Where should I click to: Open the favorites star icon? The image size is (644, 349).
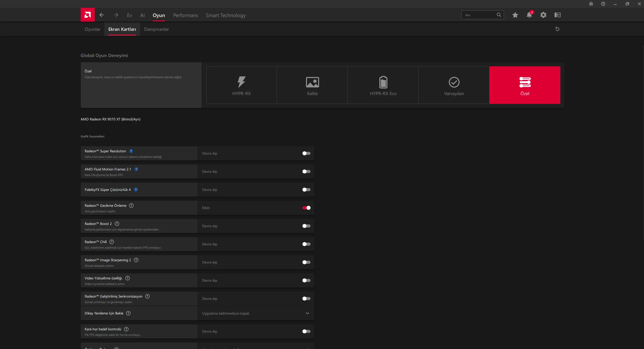tap(515, 15)
